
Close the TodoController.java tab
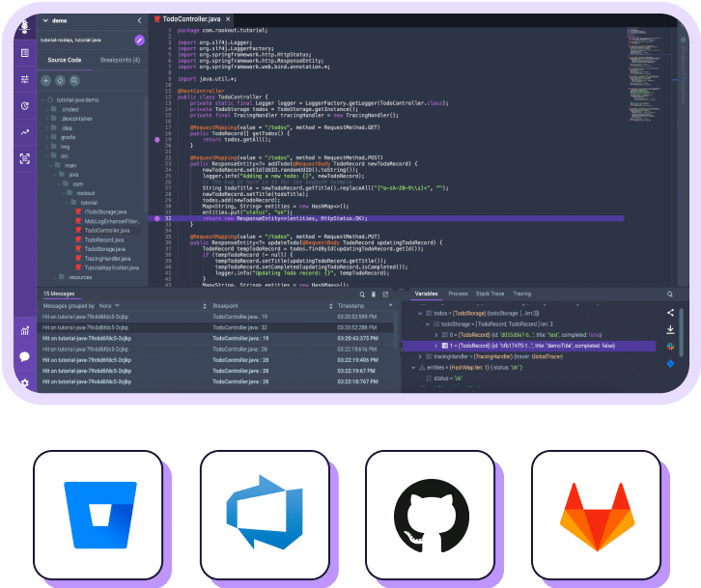coord(228,19)
